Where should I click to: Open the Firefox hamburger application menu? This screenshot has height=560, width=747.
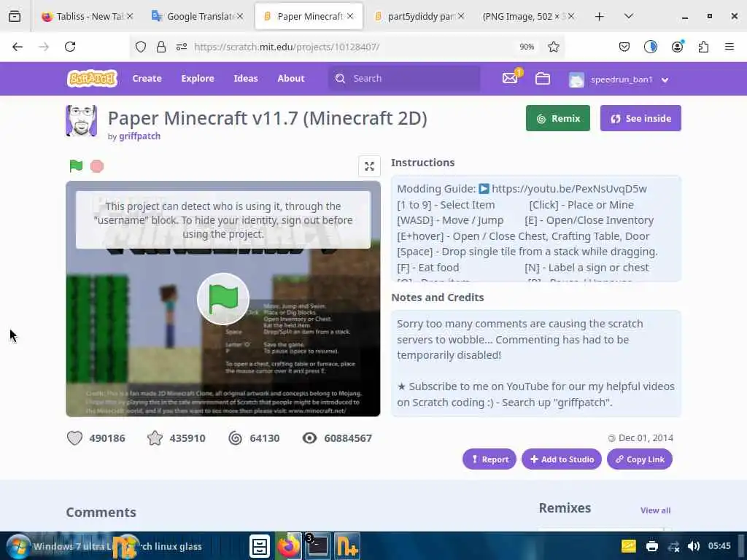729,47
